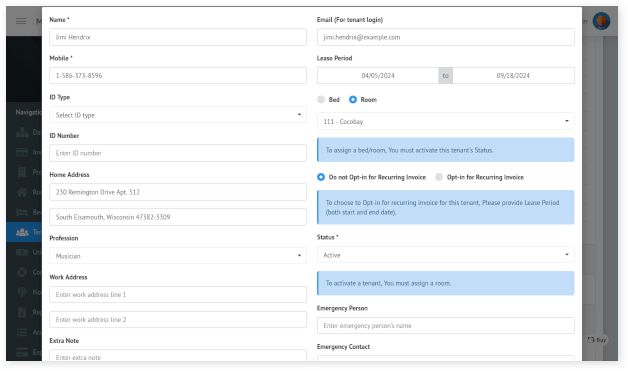
Task: Click the Name field with Jimi Hendrix
Action: (x=178, y=37)
